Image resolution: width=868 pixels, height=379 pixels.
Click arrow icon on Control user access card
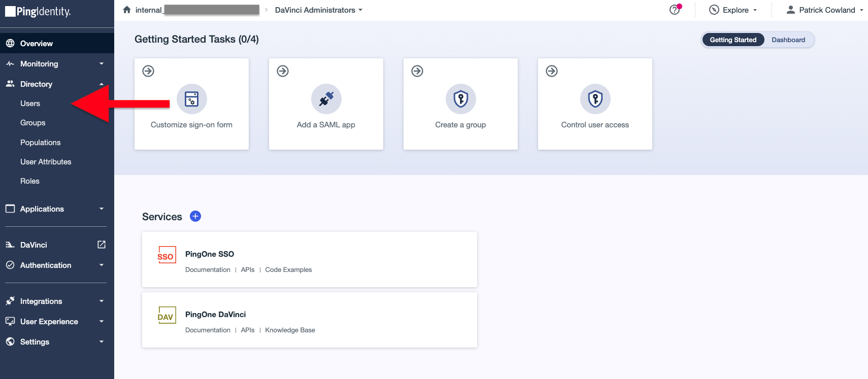[x=552, y=71]
